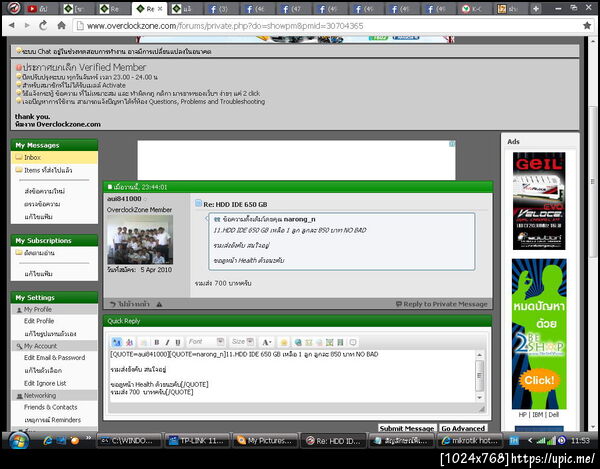600x469 pixels.
Task: Collapse the Networking section header
Action: [54, 395]
